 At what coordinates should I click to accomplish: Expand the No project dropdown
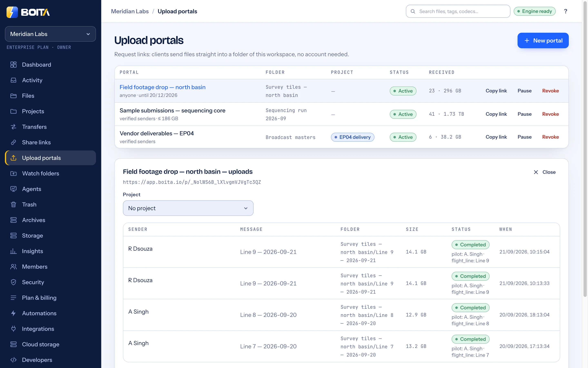pyautogui.click(x=188, y=208)
